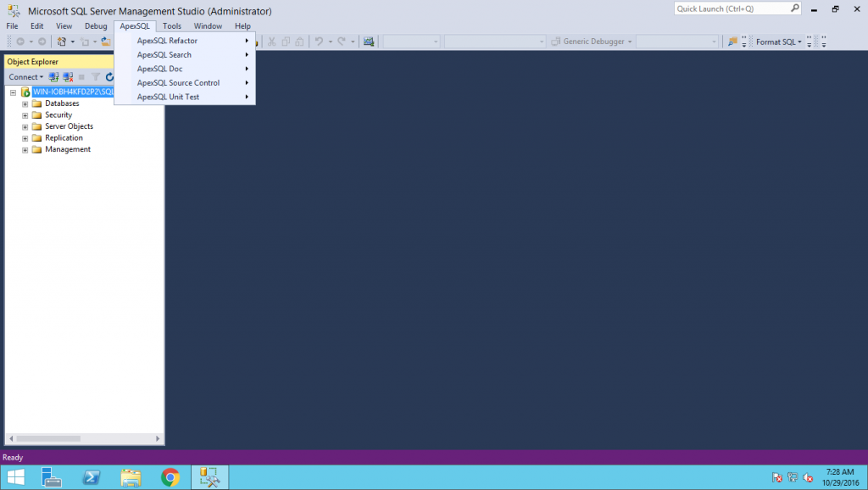Click the Paste icon in the toolbar
The height and width of the screenshot is (490, 868).
[301, 41]
